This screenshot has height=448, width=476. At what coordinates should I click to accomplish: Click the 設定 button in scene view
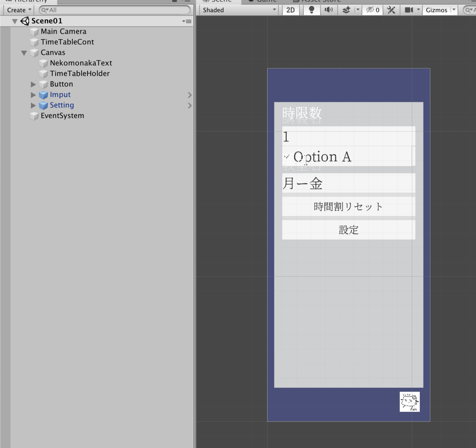pos(349,230)
